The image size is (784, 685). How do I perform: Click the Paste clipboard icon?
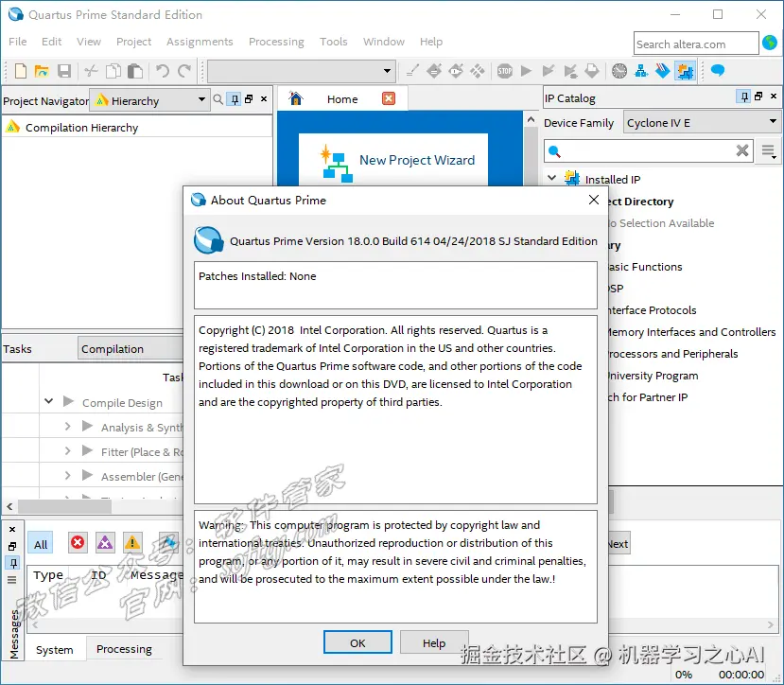pos(135,71)
